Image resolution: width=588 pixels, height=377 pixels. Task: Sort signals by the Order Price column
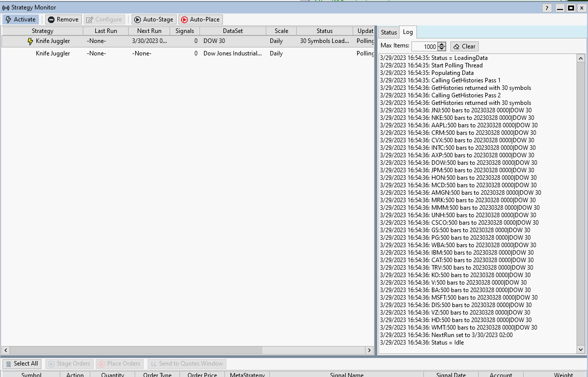pos(202,375)
